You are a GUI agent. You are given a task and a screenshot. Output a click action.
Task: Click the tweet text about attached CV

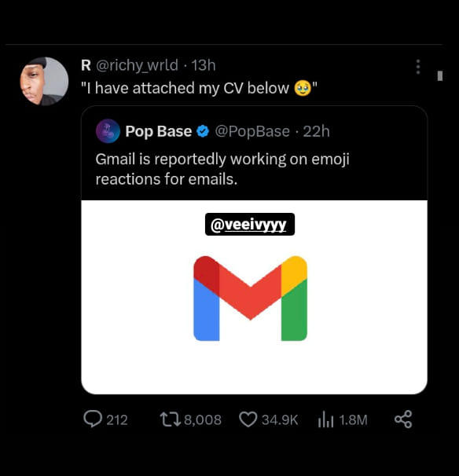tap(200, 88)
